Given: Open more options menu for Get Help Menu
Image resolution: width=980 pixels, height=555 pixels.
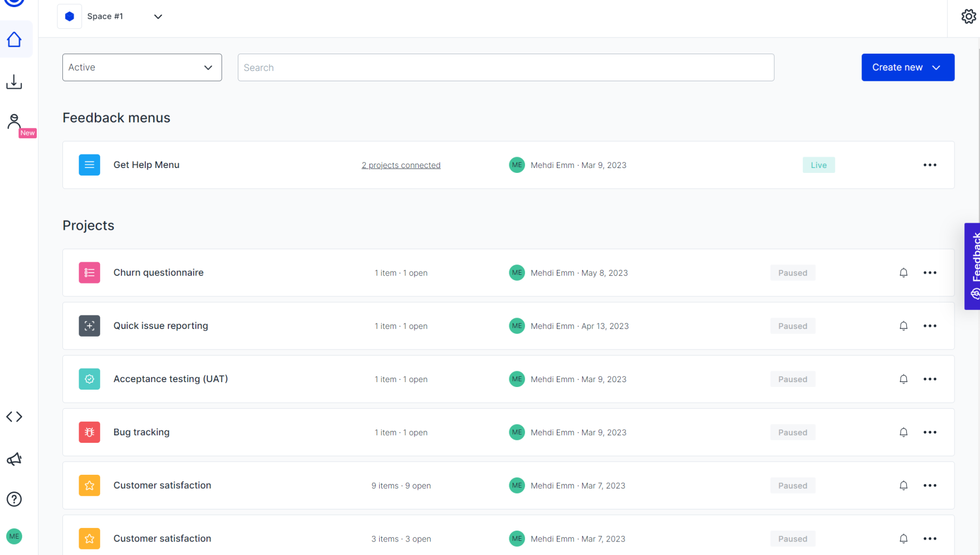Looking at the screenshot, I should coord(930,165).
